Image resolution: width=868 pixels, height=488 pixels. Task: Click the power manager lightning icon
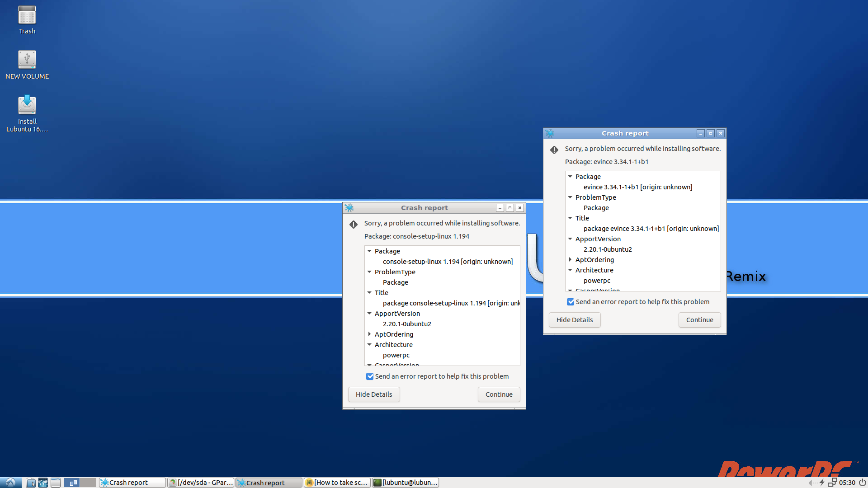pos(822,483)
